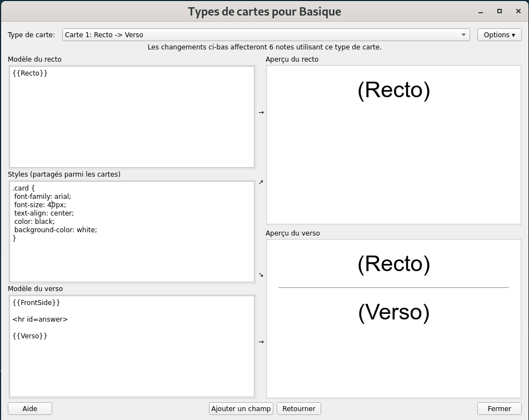529x420 pixels.
Task: Minimize the card types window
Action: 481,12
